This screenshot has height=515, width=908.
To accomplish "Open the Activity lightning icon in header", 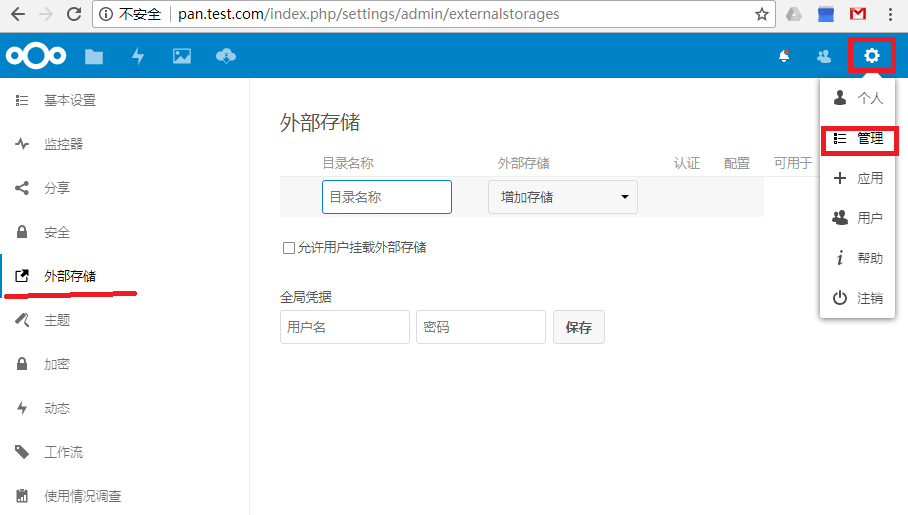I will 138,57.
